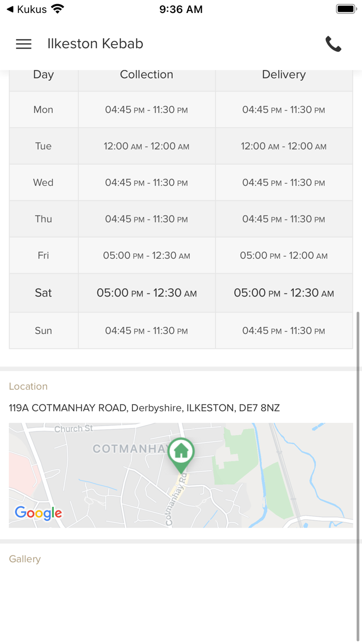Tap the Google logo on map
Viewport: 362px width, 644px height.
tap(38, 513)
